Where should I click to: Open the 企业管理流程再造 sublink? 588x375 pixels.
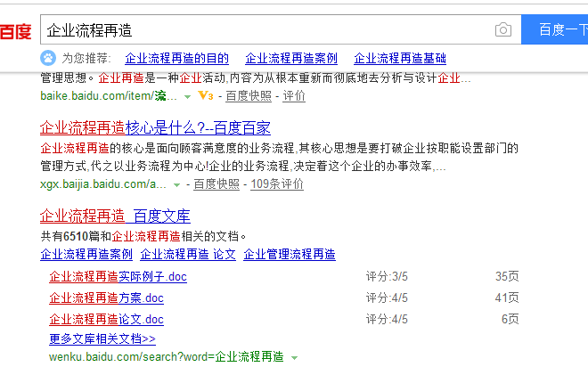click(x=290, y=254)
